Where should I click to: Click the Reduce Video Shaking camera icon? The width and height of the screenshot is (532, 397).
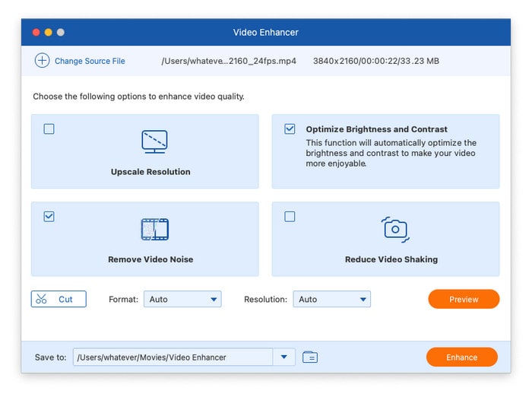click(x=394, y=229)
